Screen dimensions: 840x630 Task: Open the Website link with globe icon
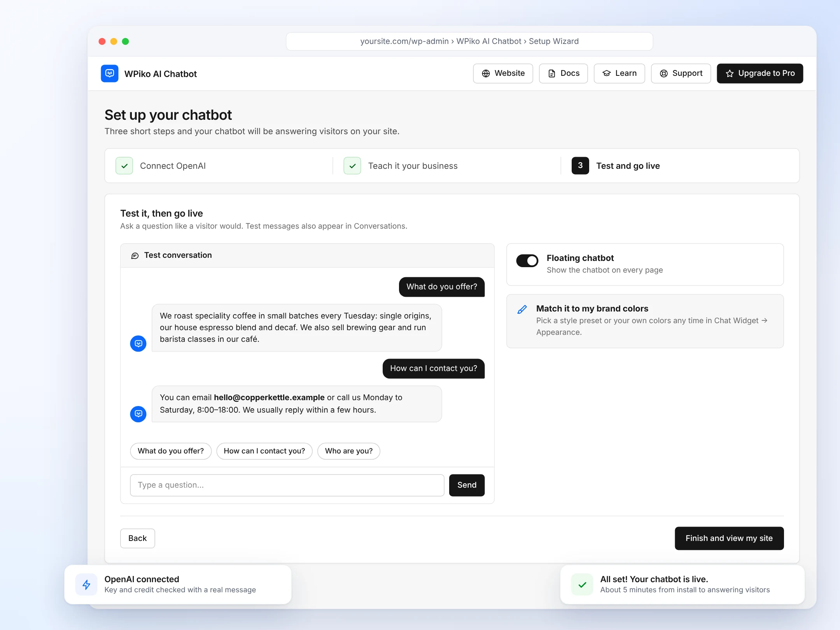pos(503,73)
